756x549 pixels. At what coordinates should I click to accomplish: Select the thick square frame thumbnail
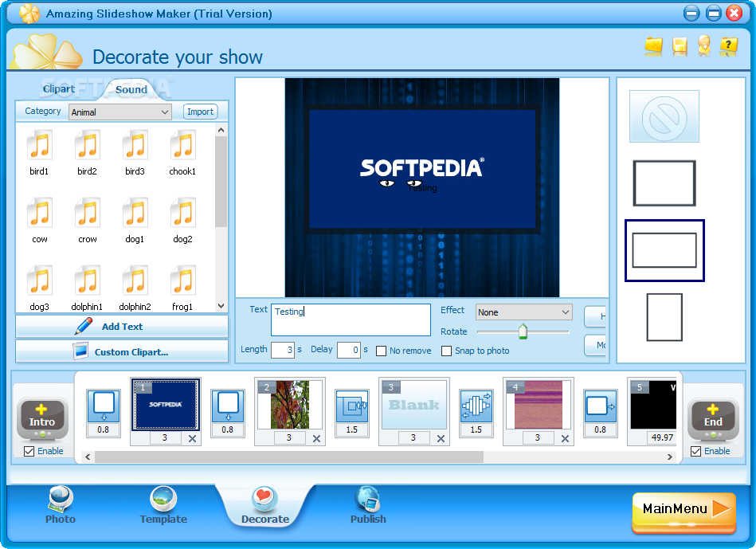(664, 183)
